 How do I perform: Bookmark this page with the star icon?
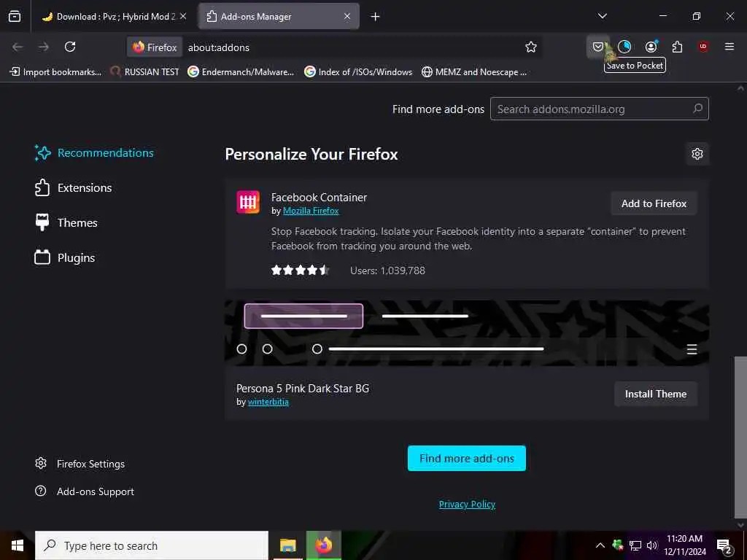(x=531, y=47)
